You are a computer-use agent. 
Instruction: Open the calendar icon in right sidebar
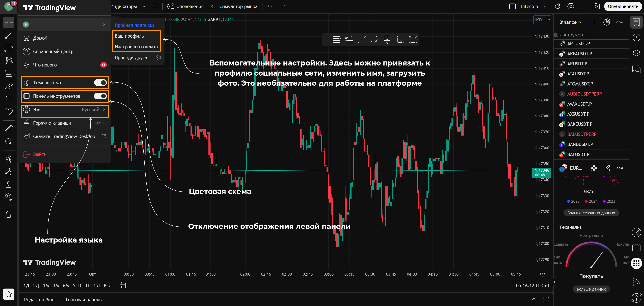coord(636,248)
